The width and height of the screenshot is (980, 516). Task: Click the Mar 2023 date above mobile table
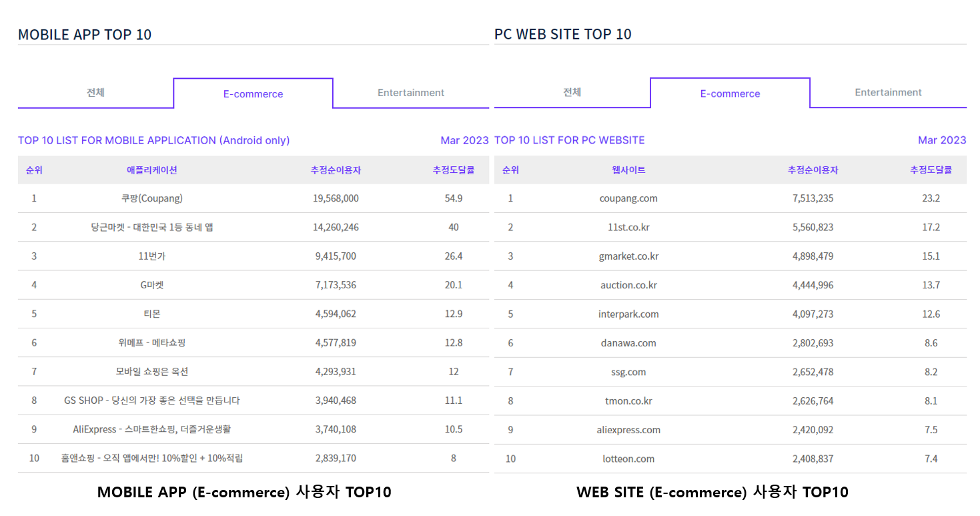pyautogui.click(x=464, y=140)
